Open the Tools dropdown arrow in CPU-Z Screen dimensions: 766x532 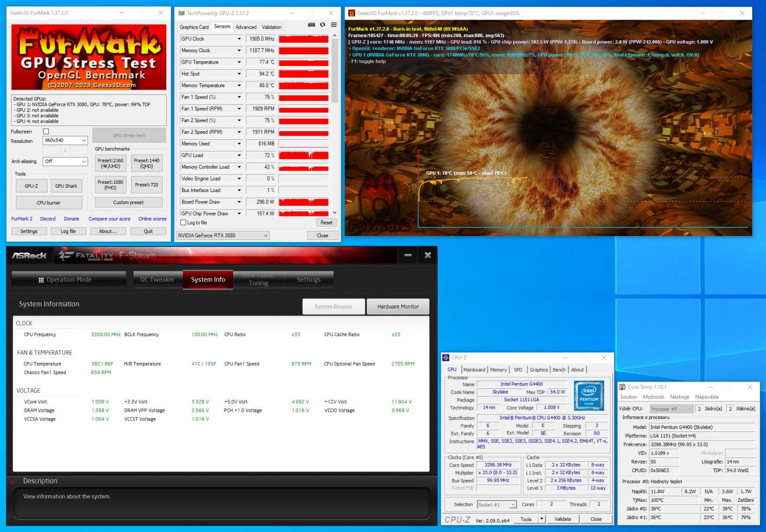541,519
